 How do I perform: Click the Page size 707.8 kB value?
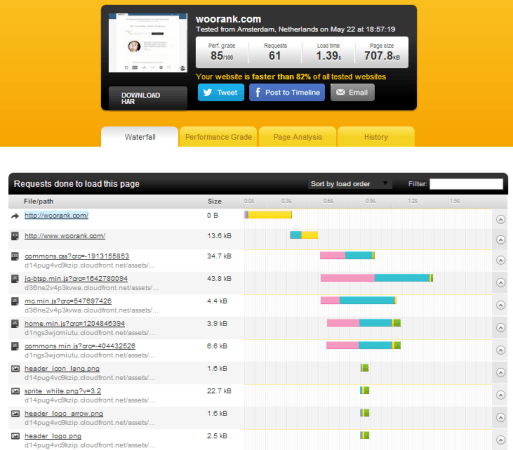[382, 56]
